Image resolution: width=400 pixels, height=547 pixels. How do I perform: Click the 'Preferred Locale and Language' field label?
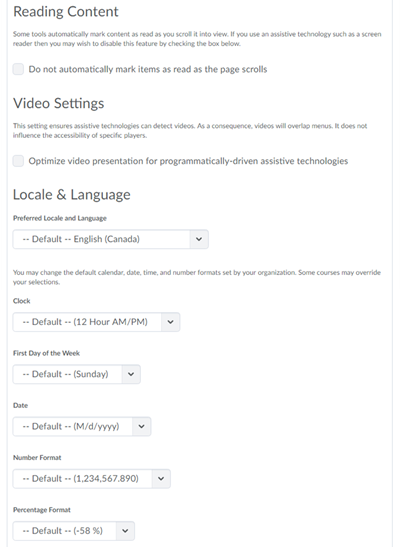pyautogui.click(x=60, y=218)
